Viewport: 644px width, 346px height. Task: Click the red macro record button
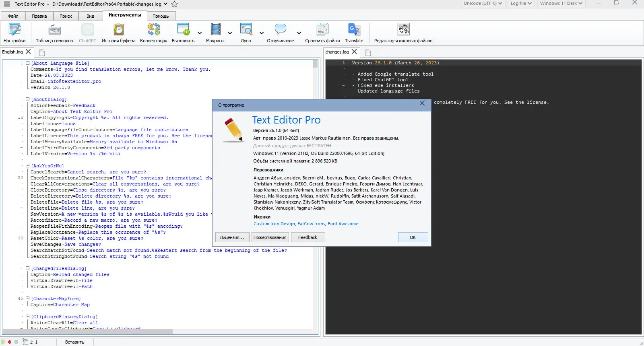[x=10, y=342]
